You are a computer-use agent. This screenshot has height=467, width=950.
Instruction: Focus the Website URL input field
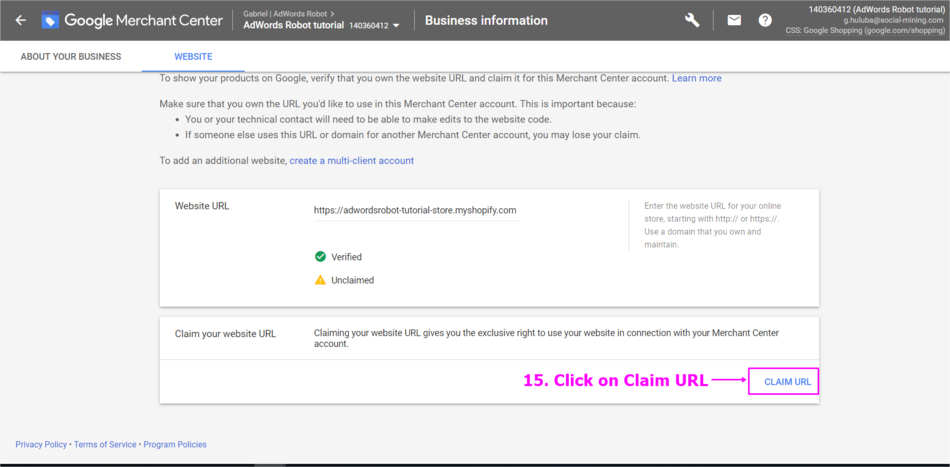415,211
